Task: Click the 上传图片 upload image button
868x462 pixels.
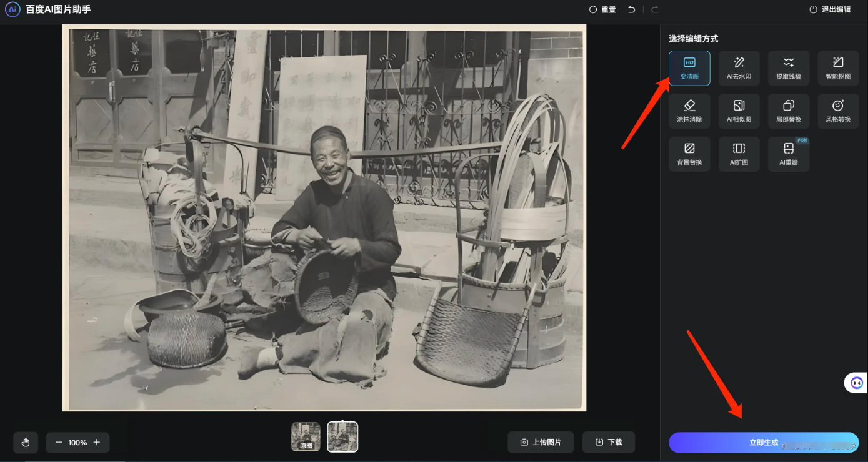Action: (541, 442)
